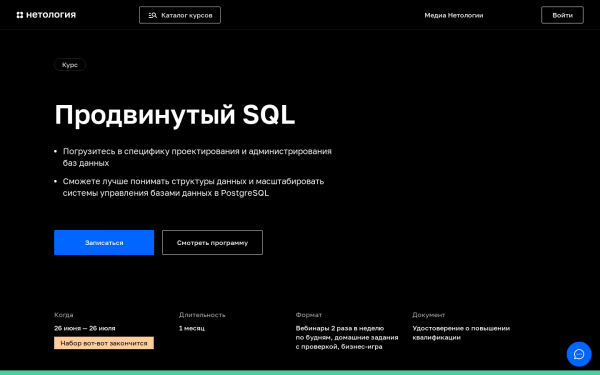Screen dimensions: 600x375
Task: Click the date text 26 июня — 26 июля
Action: click(x=85, y=328)
